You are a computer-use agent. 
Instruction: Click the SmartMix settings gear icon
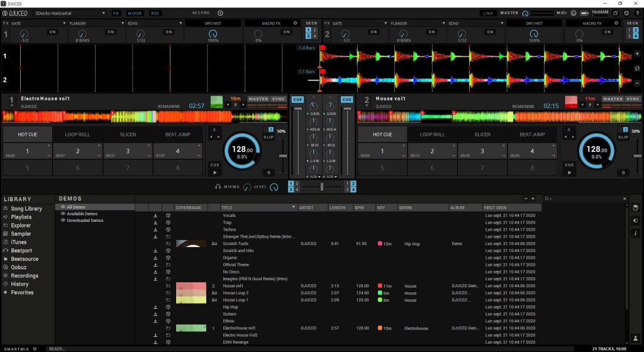point(35,349)
